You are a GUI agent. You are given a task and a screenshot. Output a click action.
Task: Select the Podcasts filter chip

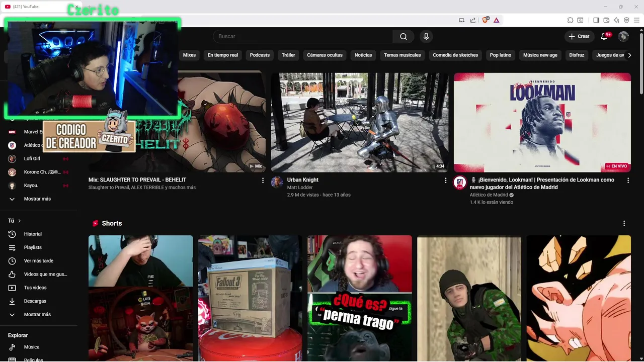(260, 55)
